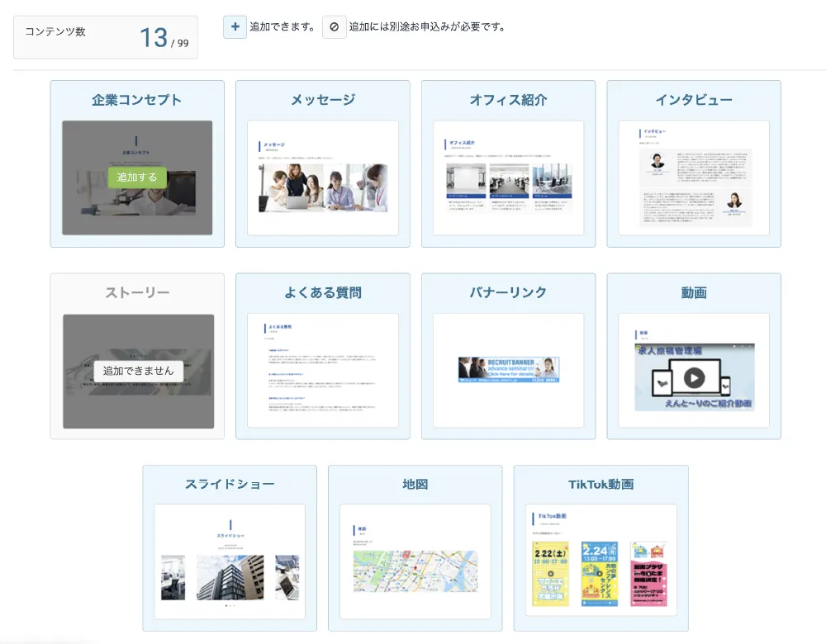Select the スライドショー content preview
Screen dimensions: 826x644
coord(230,561)
